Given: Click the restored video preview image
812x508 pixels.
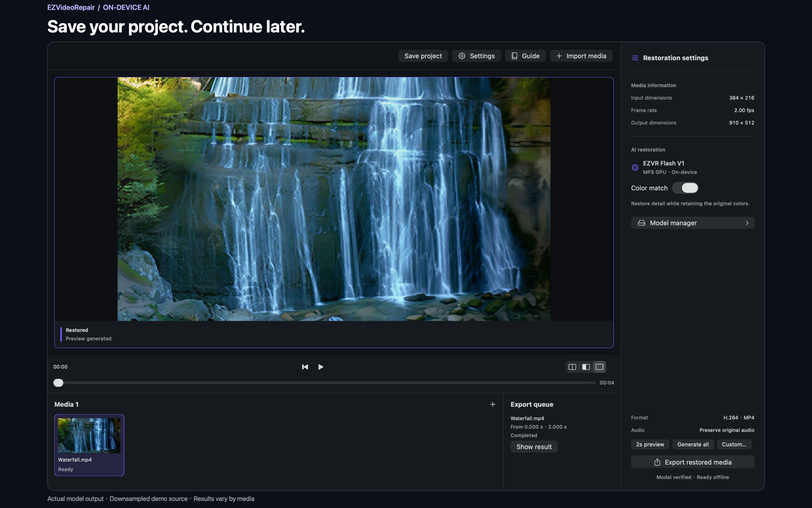Looking at the screenshot, I should tap(334, 199).
